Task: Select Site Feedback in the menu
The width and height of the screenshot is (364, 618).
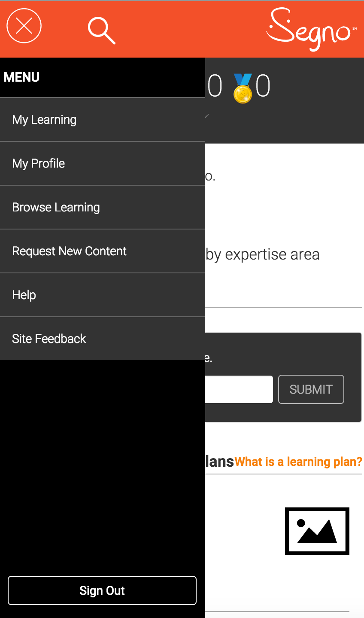Action: click(103, 339)
